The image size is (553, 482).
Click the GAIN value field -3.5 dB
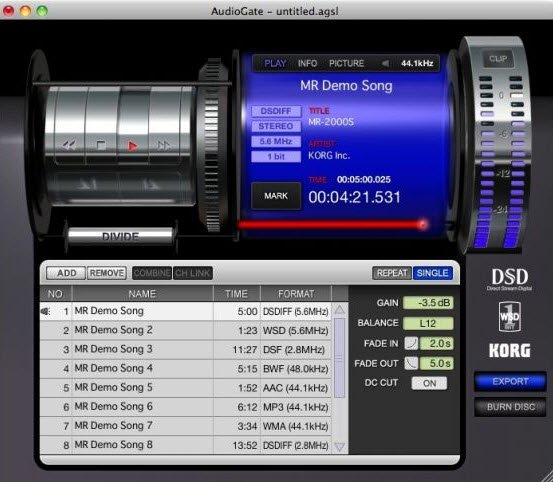[428, 303]
